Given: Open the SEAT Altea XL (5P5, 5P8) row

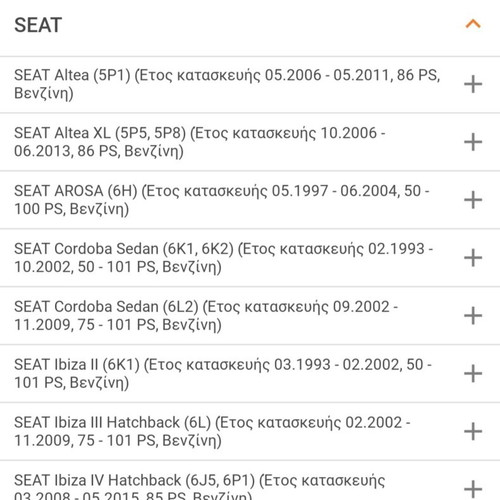Looking at the screenshot, I should coord(200,142).
